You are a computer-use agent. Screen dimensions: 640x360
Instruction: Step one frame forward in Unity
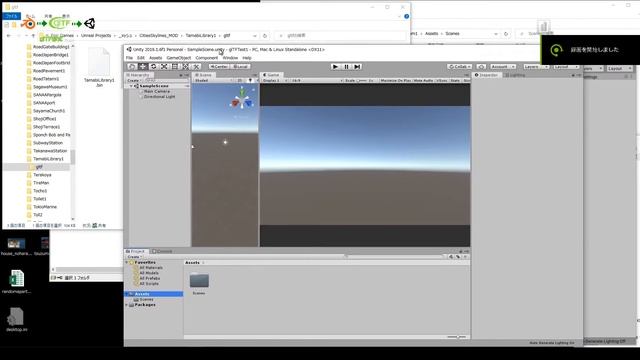coord(357,67)
